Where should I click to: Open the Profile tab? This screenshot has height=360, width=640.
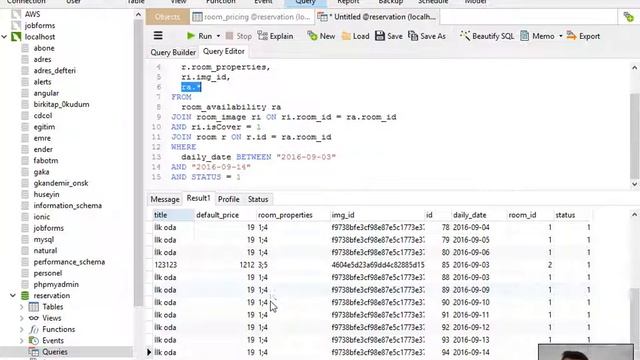(229, 199)
